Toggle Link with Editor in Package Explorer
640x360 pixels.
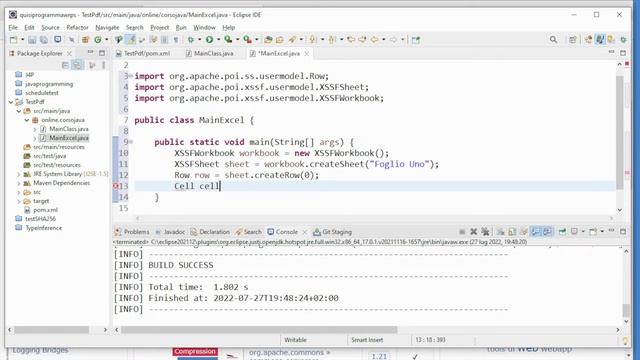77,65
